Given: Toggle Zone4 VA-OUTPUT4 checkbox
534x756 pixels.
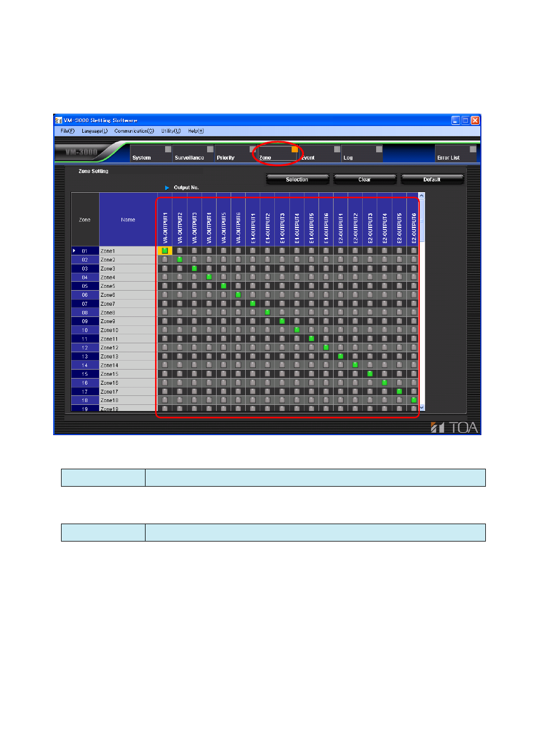Looking at the screenshot, I should [x=209, y=277].
